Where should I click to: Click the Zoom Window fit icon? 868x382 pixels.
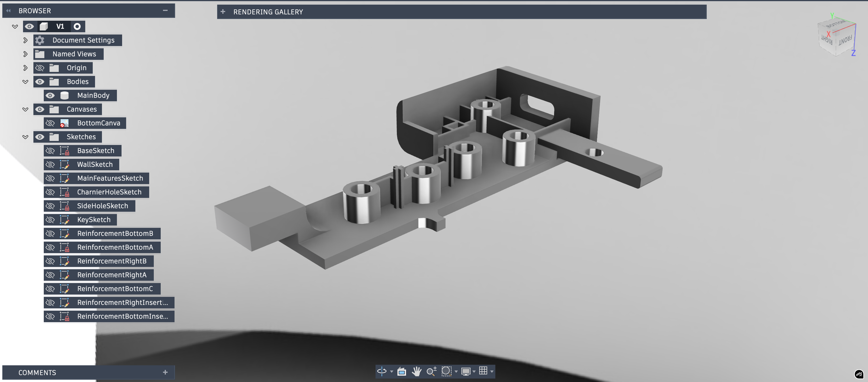coord(446,371)
